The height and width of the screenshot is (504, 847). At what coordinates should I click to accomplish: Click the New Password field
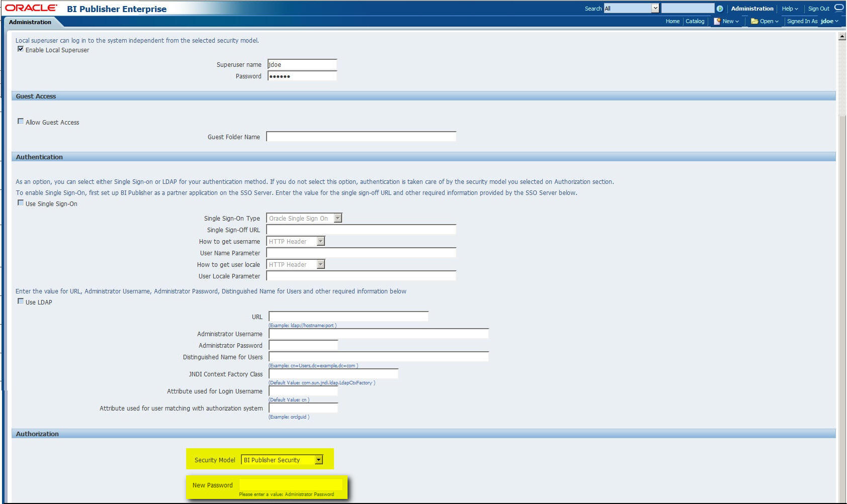click(x=291, y=484)
